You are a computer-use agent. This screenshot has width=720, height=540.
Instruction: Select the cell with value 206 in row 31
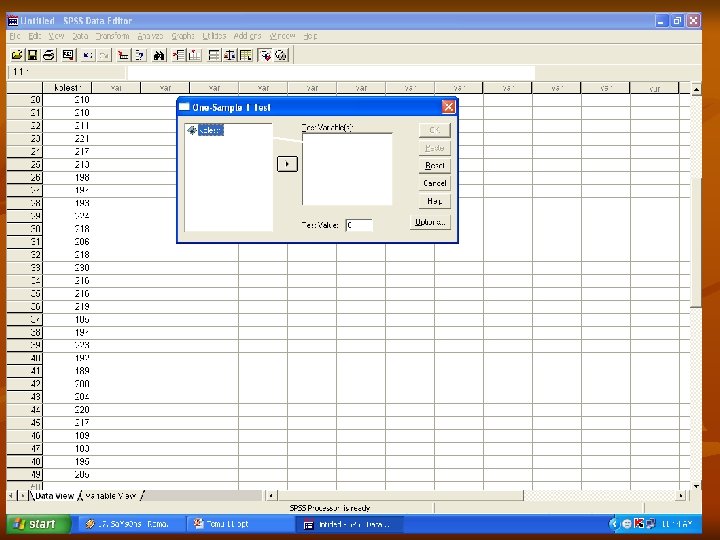tap(67, 242)
